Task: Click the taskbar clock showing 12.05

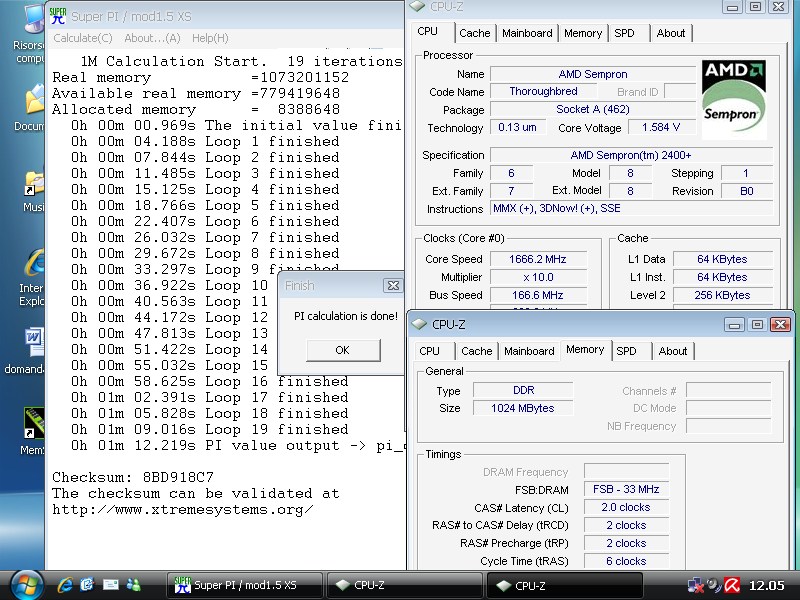Action: [x=766, y=586]
